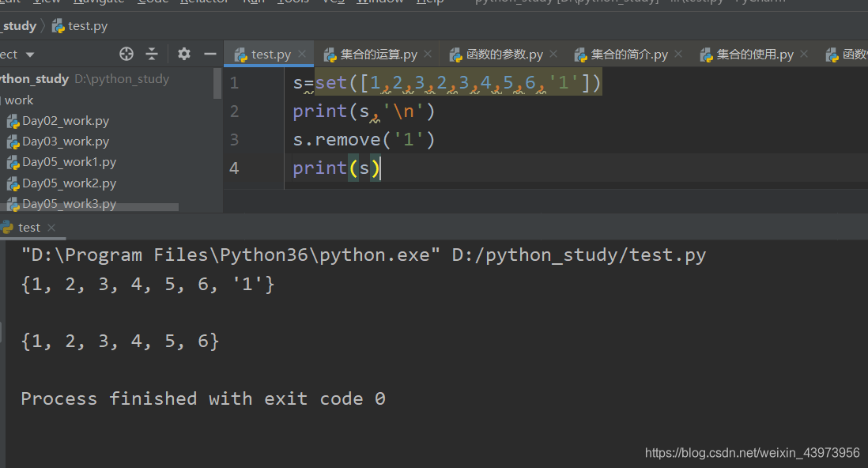Close the 函数的参数.py tab
The width and height of the screenshot is (868, 468).
(x=553, y=55)
